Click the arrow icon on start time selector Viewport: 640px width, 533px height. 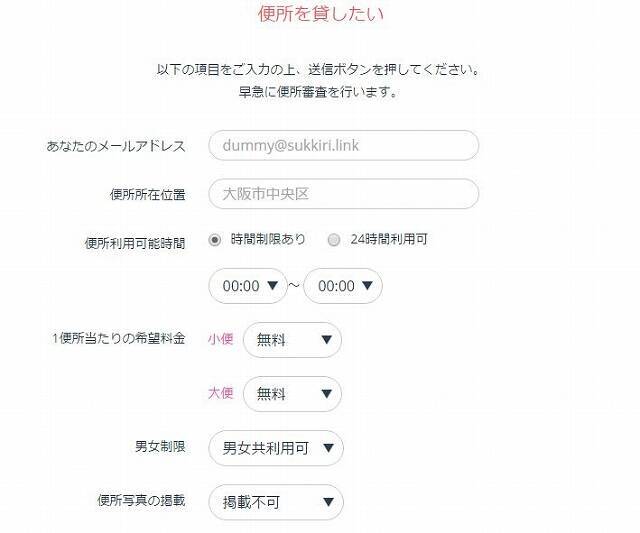(x=273, y=286)
